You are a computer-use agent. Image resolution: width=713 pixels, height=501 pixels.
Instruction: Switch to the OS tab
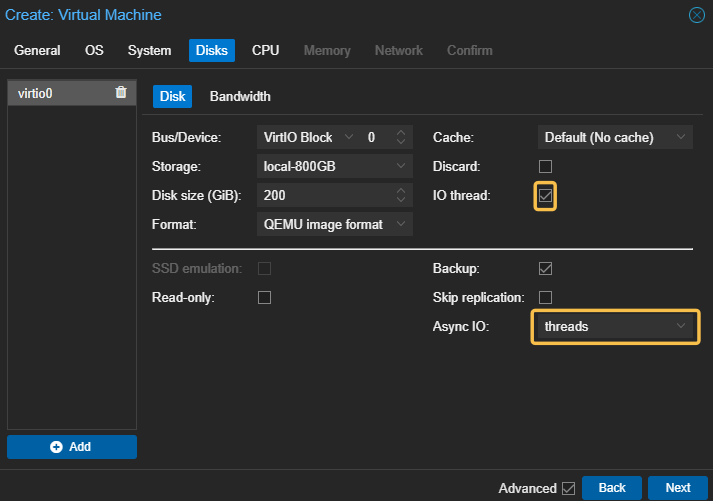click(x=94, y=50)
